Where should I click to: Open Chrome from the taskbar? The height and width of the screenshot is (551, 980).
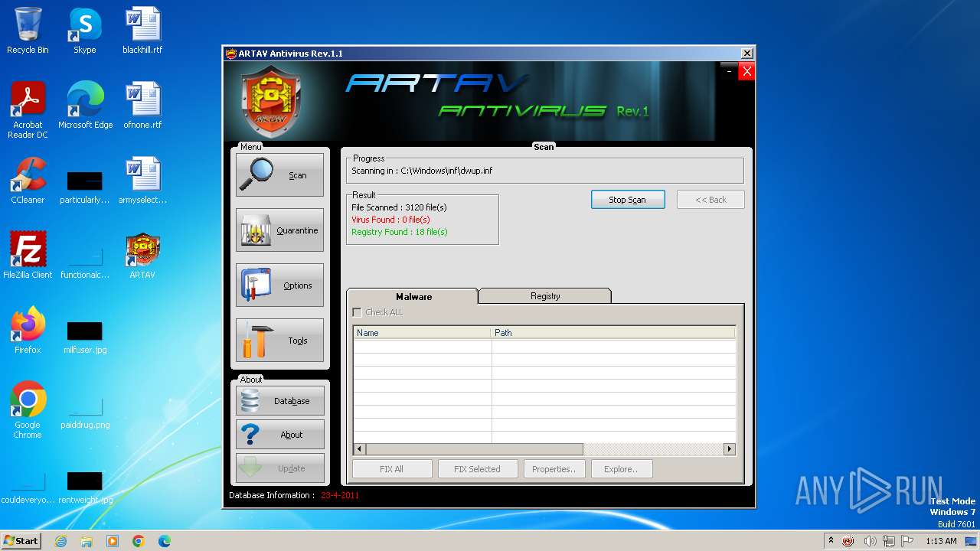[x=139, y=541]
